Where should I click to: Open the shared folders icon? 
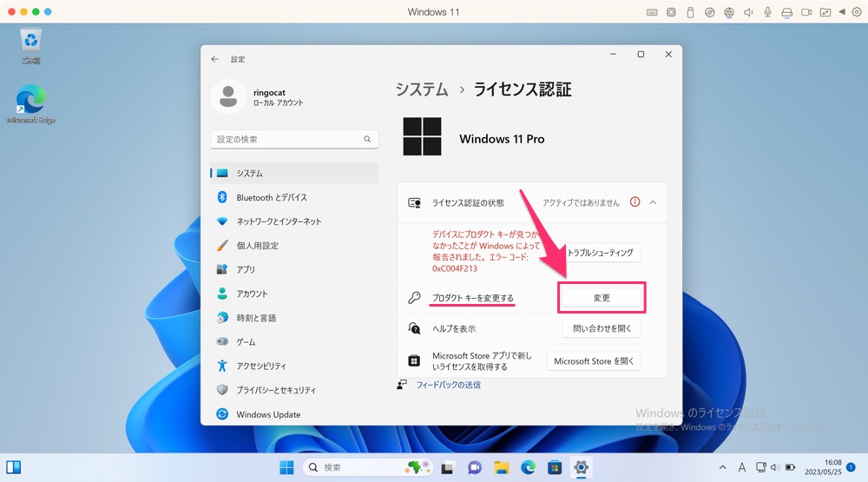[x=825, y=12]
